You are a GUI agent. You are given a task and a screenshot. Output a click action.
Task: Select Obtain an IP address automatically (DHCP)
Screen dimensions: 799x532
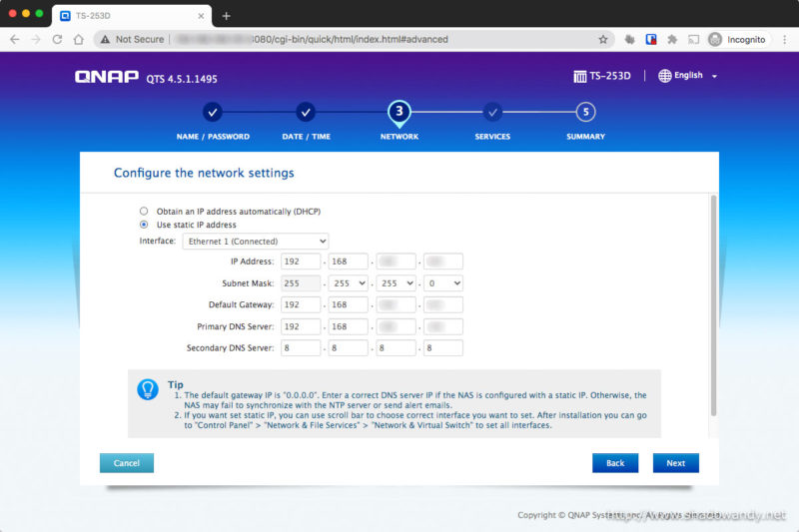point(144,212)
